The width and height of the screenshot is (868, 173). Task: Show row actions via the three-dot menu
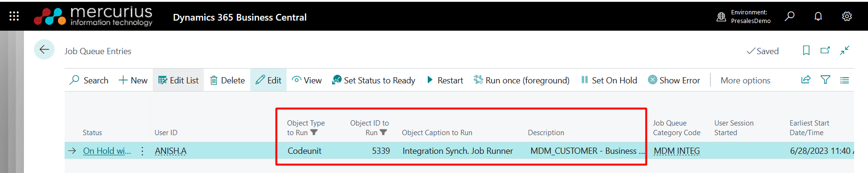(142, 151)
